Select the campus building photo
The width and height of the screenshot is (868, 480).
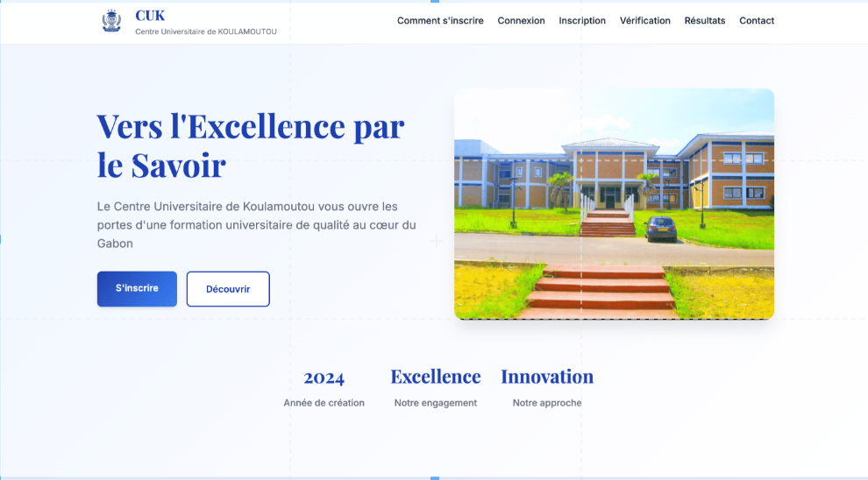pyautogui.click(x=614, y=204)
